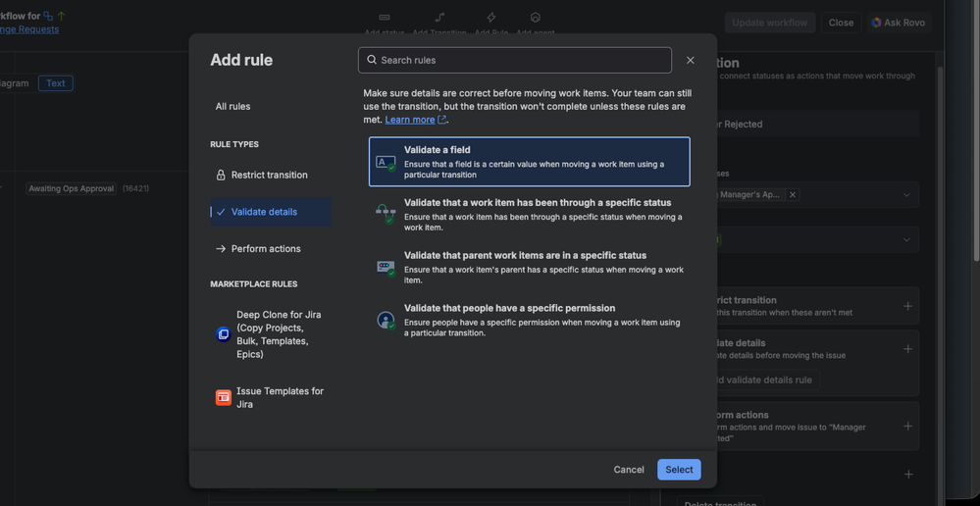This screenshot has width=980, height=506.
Task: Open Perform actions rule type
Action: (271, 249)
